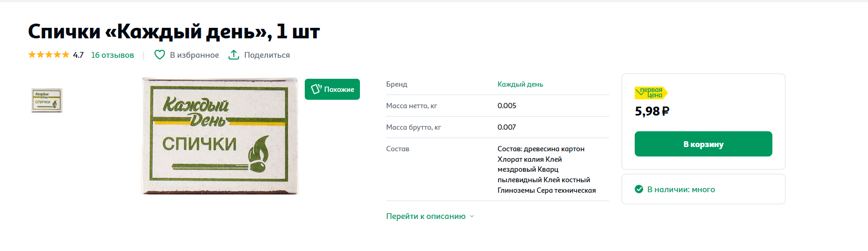Click the «В наличии: много» status text
868x251 pixels.
[x=681, y=190]
